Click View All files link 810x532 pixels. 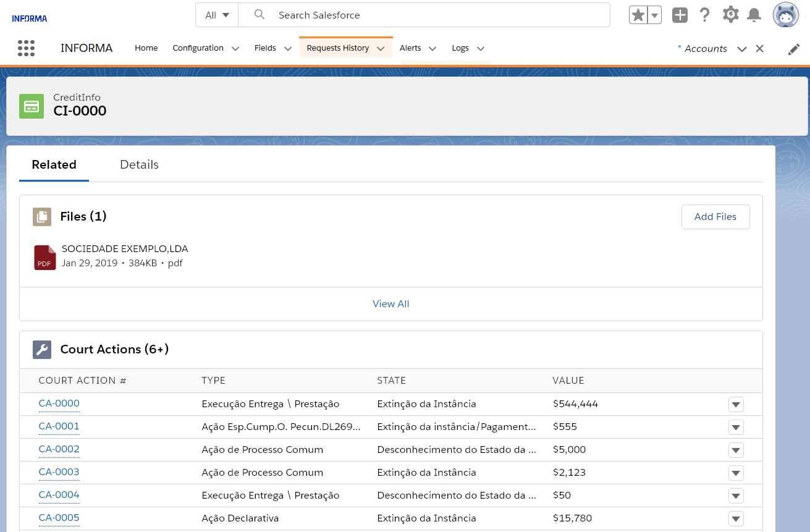pos(390,304)
